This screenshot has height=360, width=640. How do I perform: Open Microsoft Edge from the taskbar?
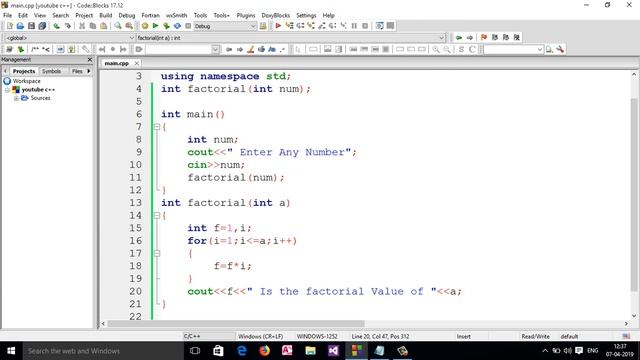click(242, 351)
